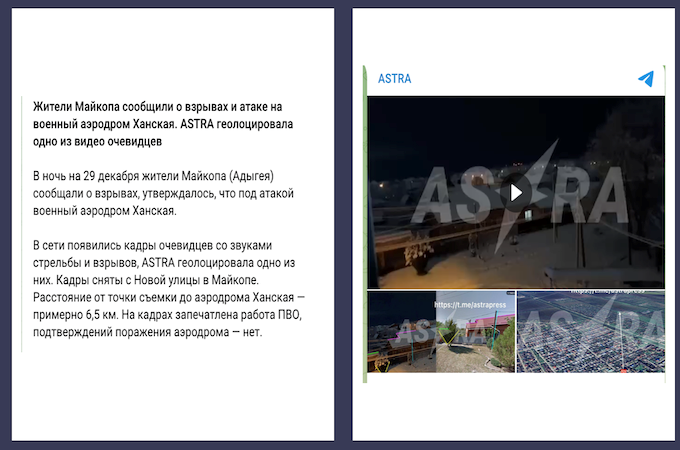Click the last line 'подтверждений поражения аэродрома — нет'
The width and height of the screenshot is (680, 450).
click(x=147, y=333)
